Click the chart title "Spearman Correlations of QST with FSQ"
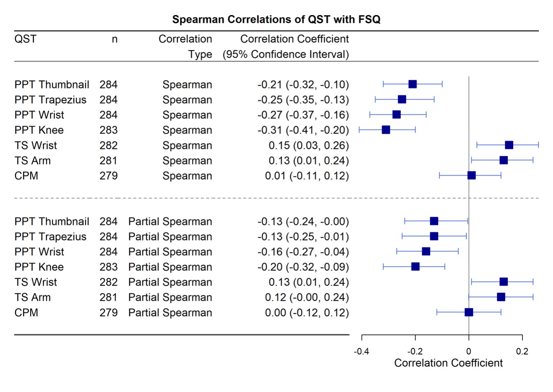The image size is (553, 392). tap(276, 19)
